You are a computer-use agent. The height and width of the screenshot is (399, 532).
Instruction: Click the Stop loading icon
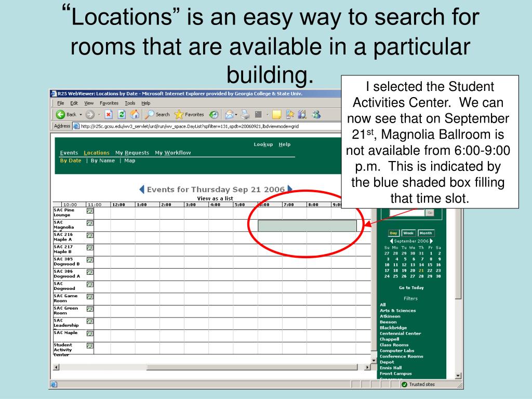[x=109, y=115]
